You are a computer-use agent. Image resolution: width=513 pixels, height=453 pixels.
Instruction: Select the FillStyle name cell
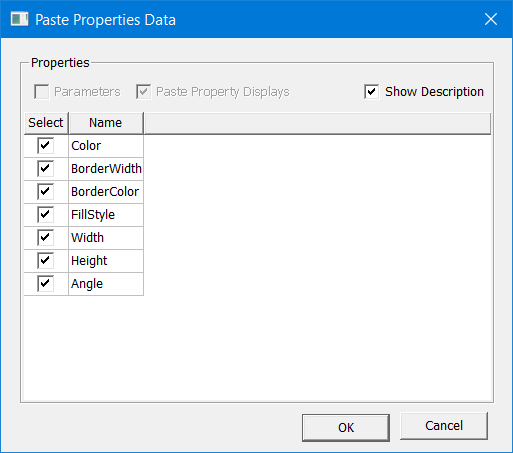tap(106, 215)
